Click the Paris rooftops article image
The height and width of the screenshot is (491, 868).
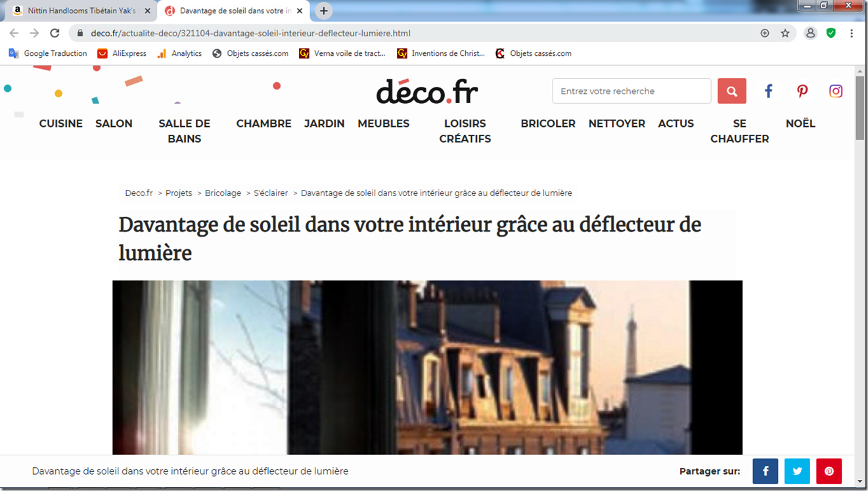[427, 367]
